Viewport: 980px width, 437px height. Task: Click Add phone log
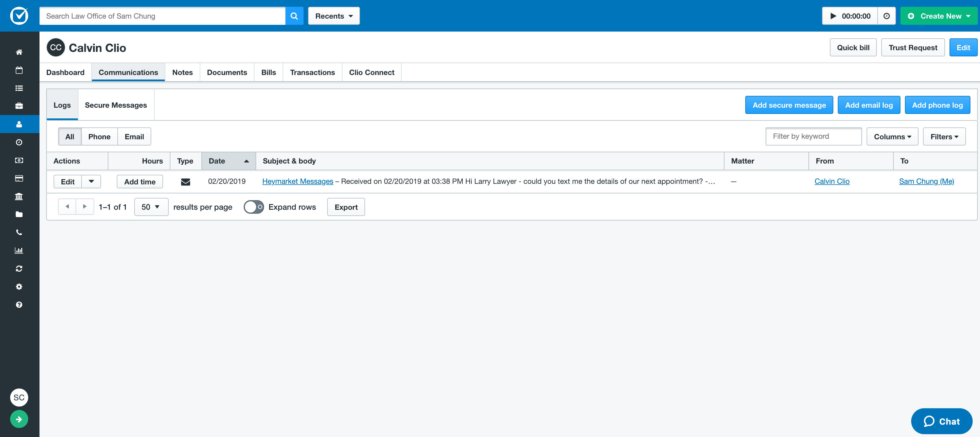coord(937,105)
